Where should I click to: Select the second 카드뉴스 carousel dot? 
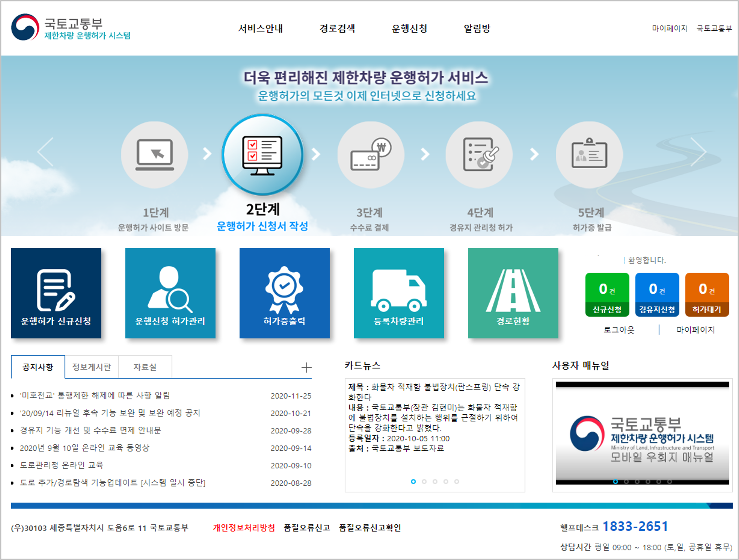424,482
